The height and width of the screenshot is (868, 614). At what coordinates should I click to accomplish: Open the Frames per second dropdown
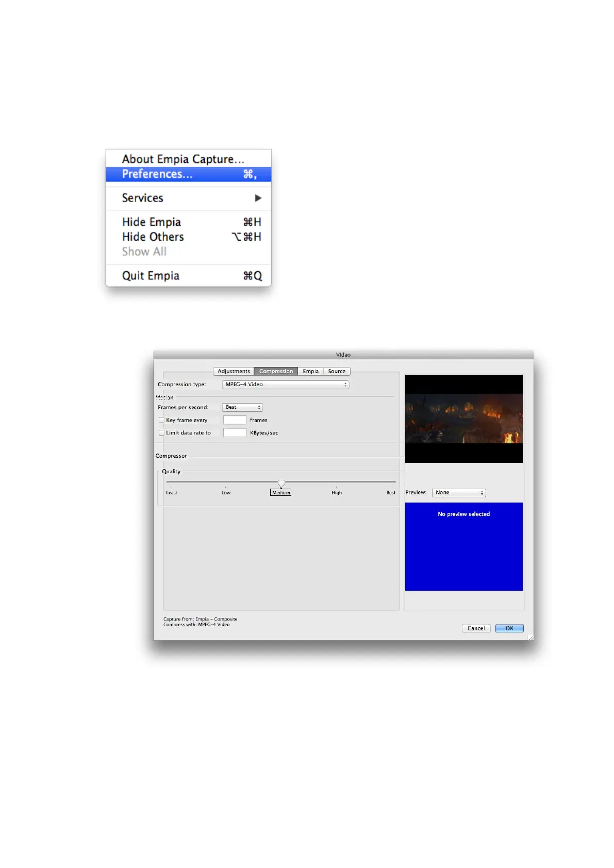242,407
